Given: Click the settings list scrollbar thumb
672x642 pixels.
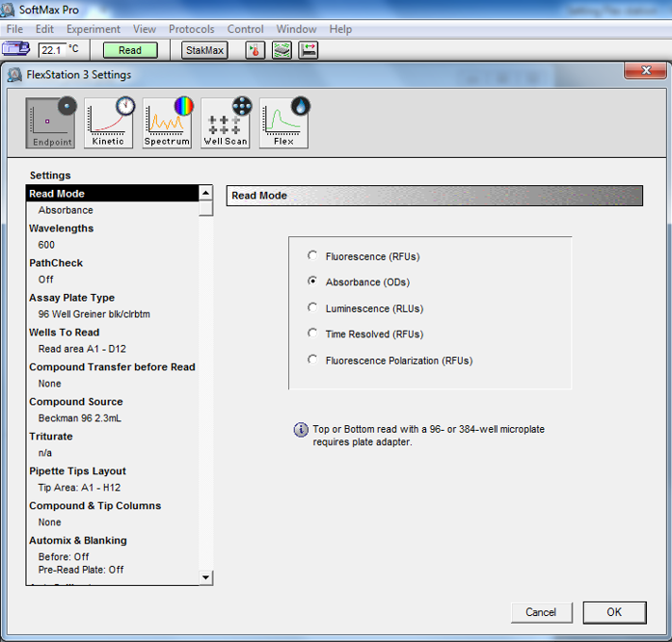Looking at the screenshot, I should [x=205, y=208].
